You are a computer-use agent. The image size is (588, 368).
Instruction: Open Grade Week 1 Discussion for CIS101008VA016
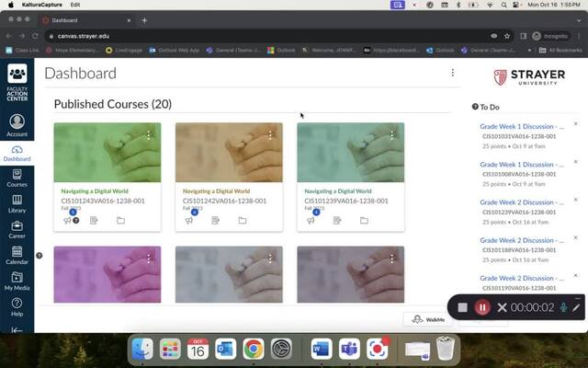coord(522,165)
